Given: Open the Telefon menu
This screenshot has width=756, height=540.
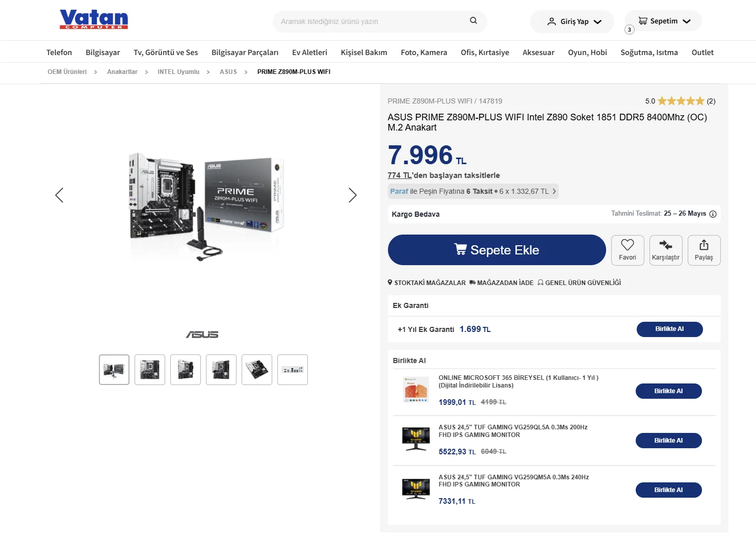Looking at the screenshot, I should 59,53.
